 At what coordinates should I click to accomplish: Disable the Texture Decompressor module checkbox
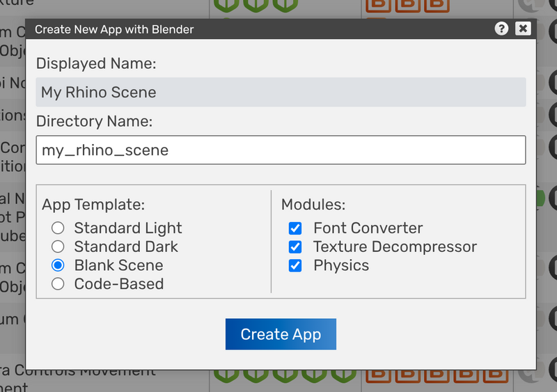point(295,246)
